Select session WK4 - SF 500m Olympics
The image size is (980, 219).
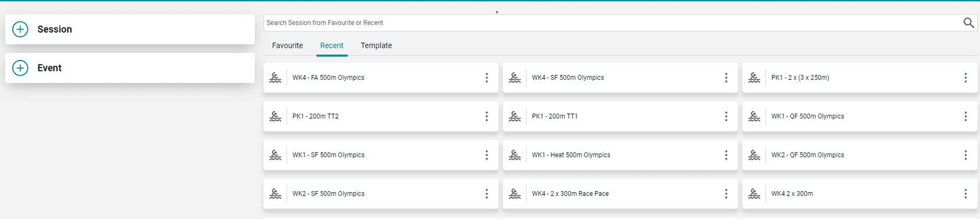[x=620, y=77]
